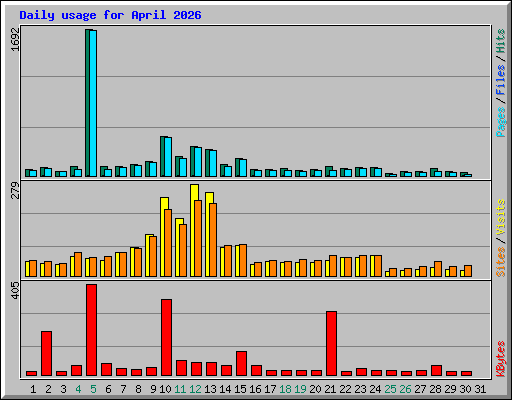Click the red KBytes bar for day 2
Viewport: 512px width, 400px height.
[x=47, y=354]
